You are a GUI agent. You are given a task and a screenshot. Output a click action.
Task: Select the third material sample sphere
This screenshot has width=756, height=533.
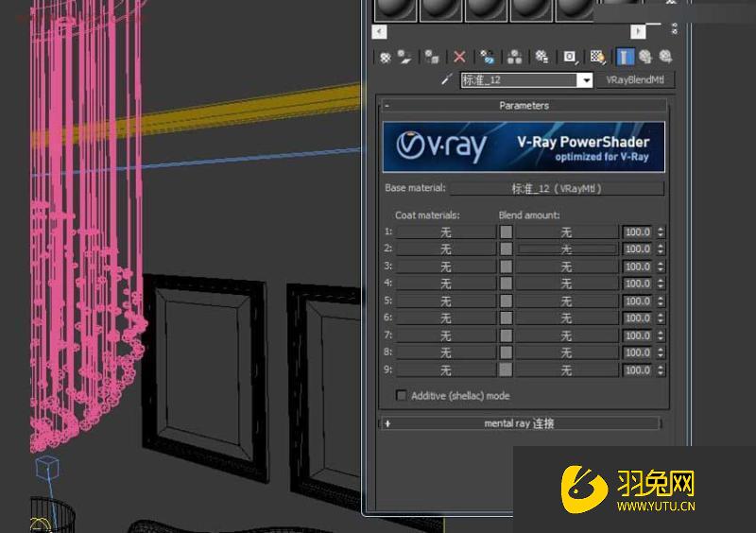click(486, 9)
